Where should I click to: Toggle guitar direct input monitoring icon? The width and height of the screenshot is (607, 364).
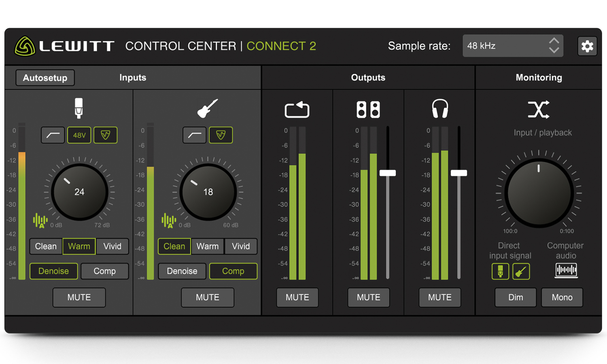pyautogui.click(x=521, y=271)
